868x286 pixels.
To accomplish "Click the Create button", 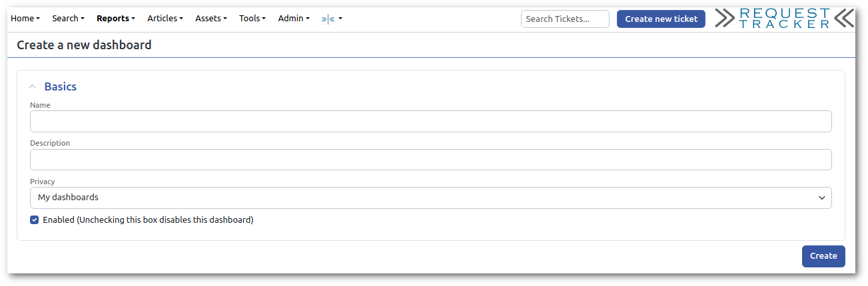I will (x=823, y=256).
